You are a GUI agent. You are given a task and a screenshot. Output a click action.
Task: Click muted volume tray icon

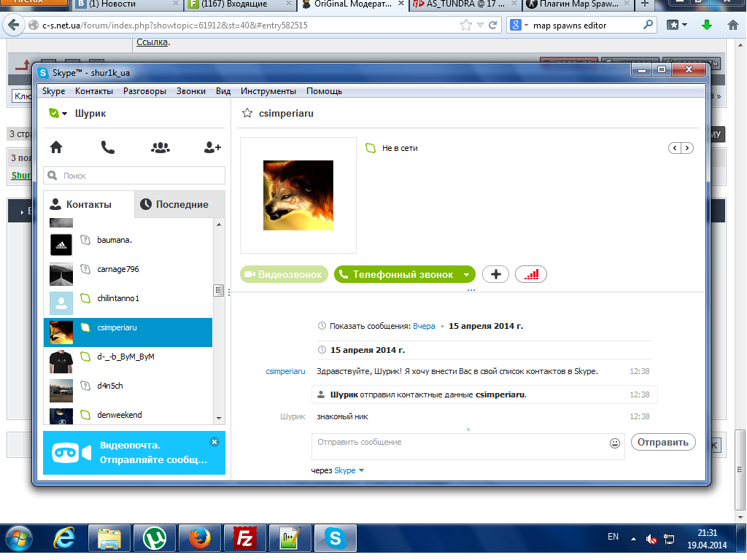pyautogui.click(x=651, y=539)
